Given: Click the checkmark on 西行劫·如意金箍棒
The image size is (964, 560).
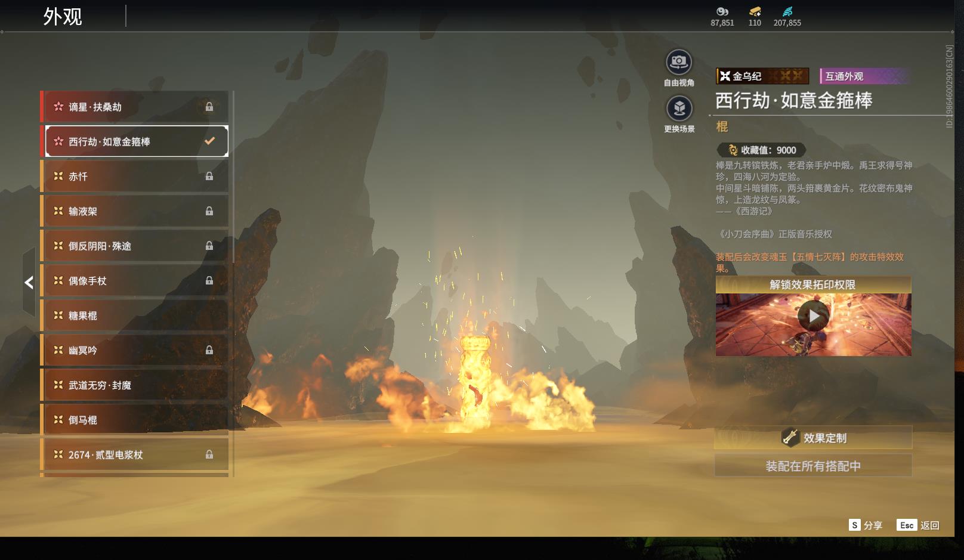Looking at the screenshot, I should pyautogui.click(x=209, y=141).
